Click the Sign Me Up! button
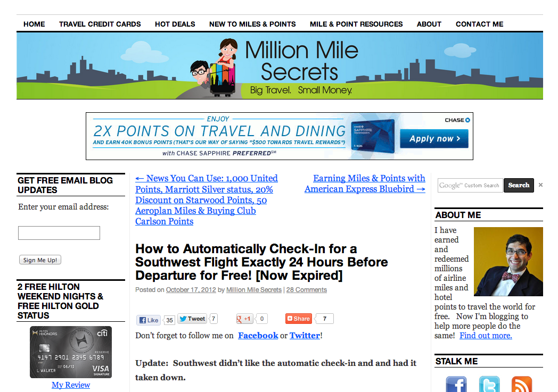This screenshot has width=558, height=392. pyautogui.click(x=40, y=260)
